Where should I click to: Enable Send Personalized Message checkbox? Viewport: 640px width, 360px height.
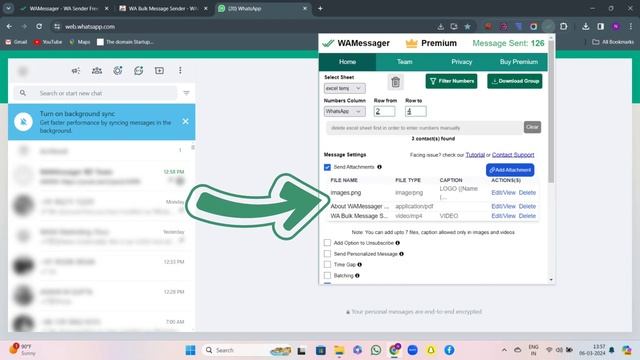[x=327, y=254]
